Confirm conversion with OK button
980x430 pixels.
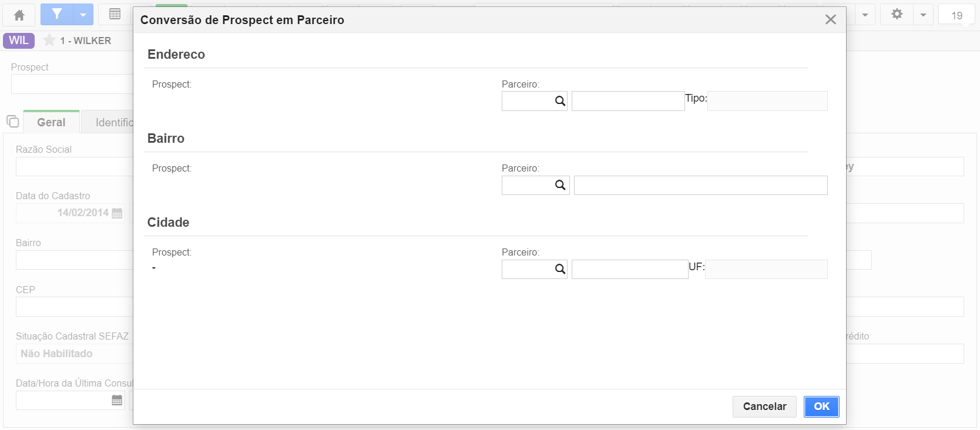pos(821,407)
